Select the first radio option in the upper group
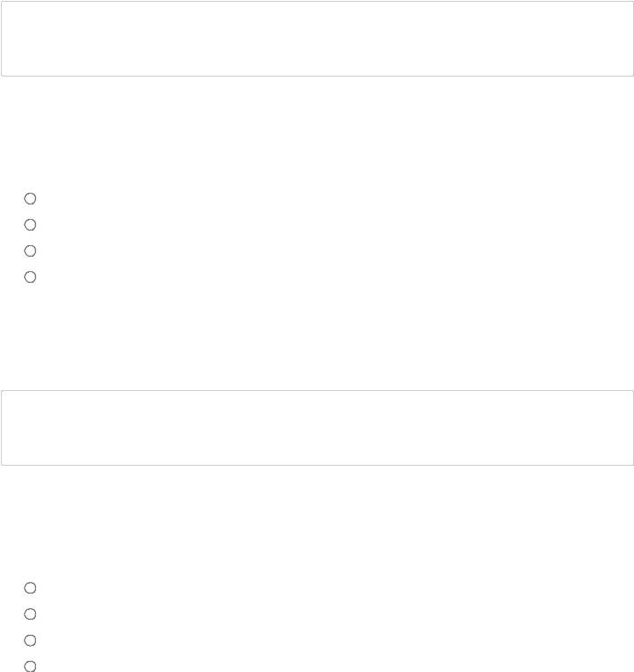This screenshot has height=672, width=634. 30,198
